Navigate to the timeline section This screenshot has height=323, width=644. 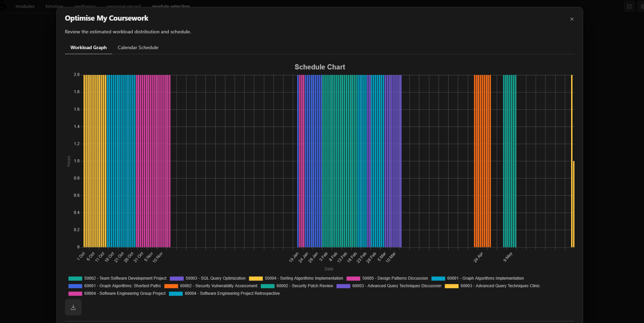click(54, 6)
